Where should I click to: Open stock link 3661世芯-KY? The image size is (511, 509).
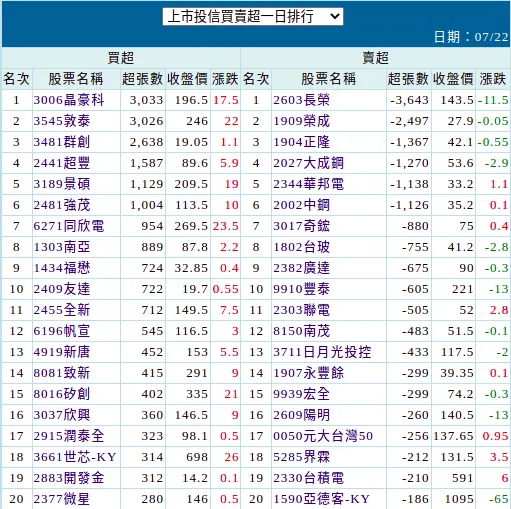point(75,457)
